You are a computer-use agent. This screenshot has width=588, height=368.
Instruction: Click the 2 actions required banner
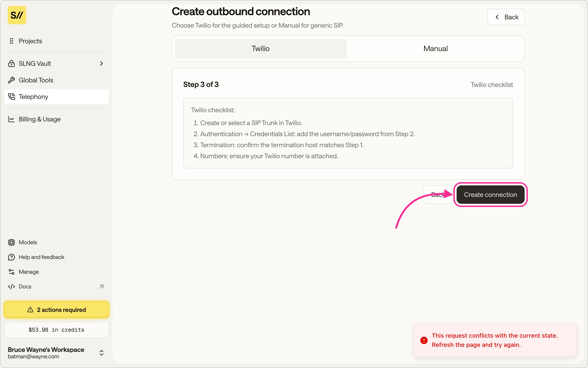pyautogui.click(x=56, y=310)
